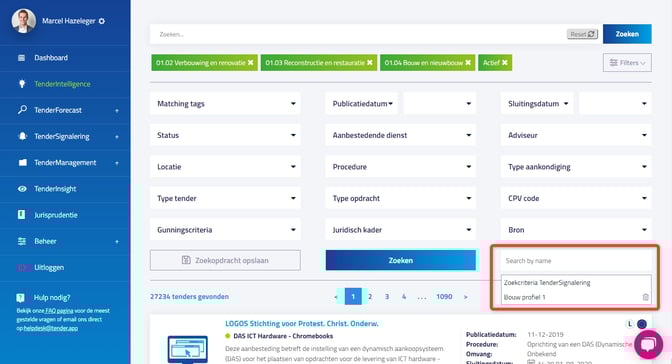
Task: Click the wide blue Zoeken button
Action: [x=401, y=260]
